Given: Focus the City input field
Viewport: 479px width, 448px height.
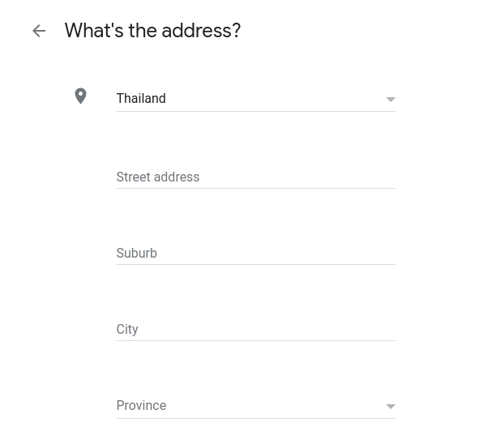Looking at the screenshot, I should (256, 329).
